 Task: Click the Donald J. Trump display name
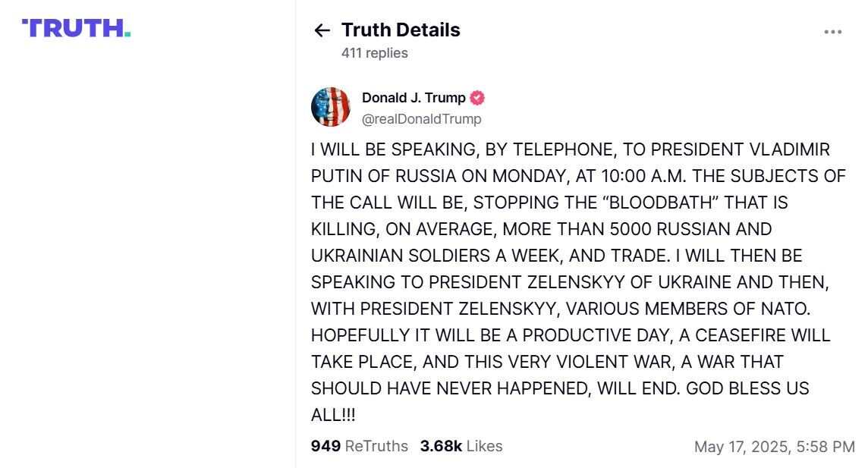point(414,98)
